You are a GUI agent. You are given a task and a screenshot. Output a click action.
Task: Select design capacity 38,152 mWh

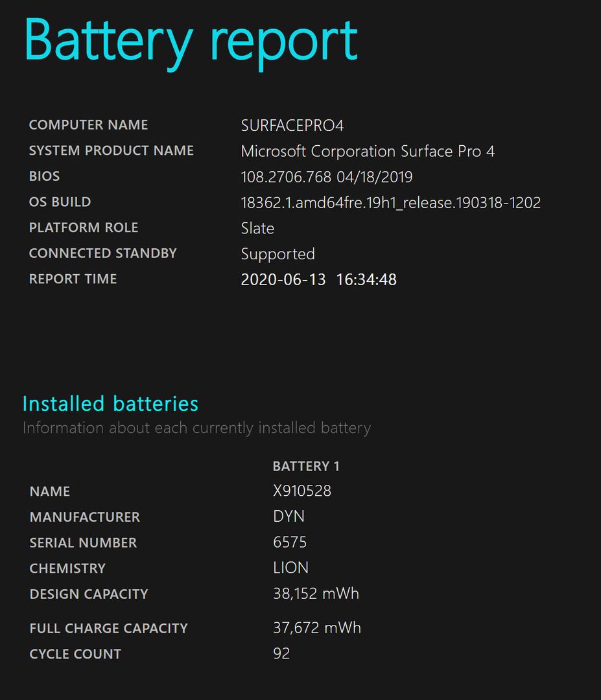pos(316,594)
